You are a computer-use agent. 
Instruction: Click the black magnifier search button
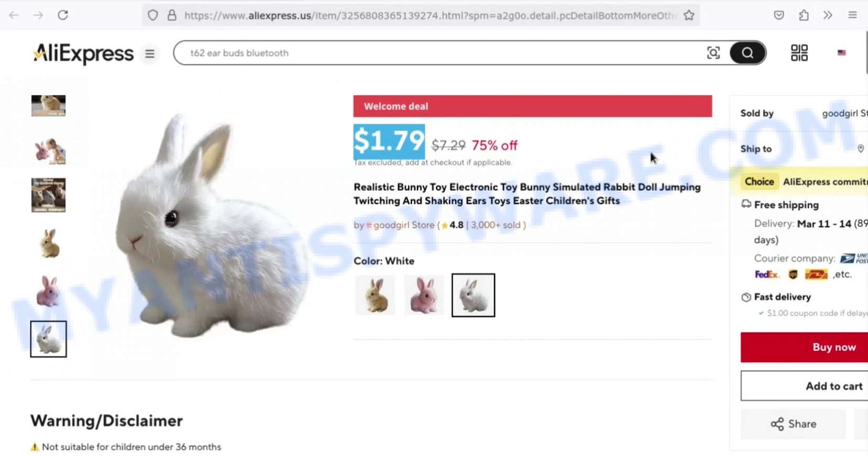(748, 53)
